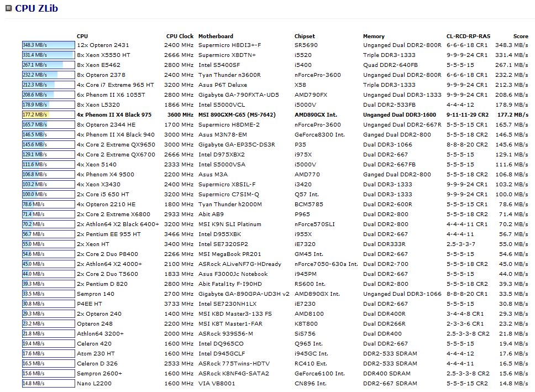Click the CPU ZLib heading text
Viewport: 535px width, 392px height.
36,8
